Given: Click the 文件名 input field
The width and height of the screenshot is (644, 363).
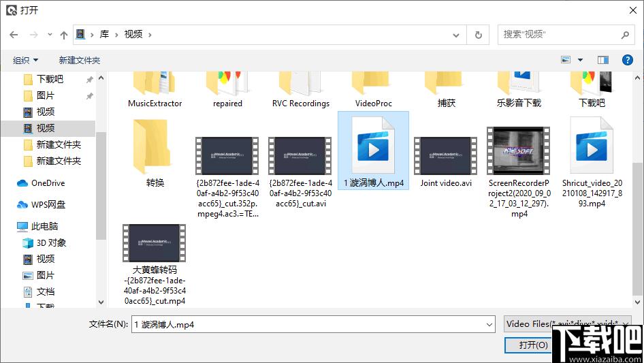Looking at the screenshot, I should [312, 325].
